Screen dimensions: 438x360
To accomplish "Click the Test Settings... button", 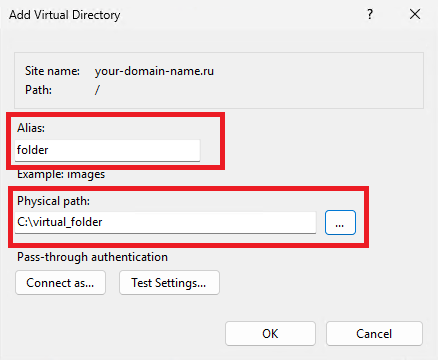I will [169, 283].
